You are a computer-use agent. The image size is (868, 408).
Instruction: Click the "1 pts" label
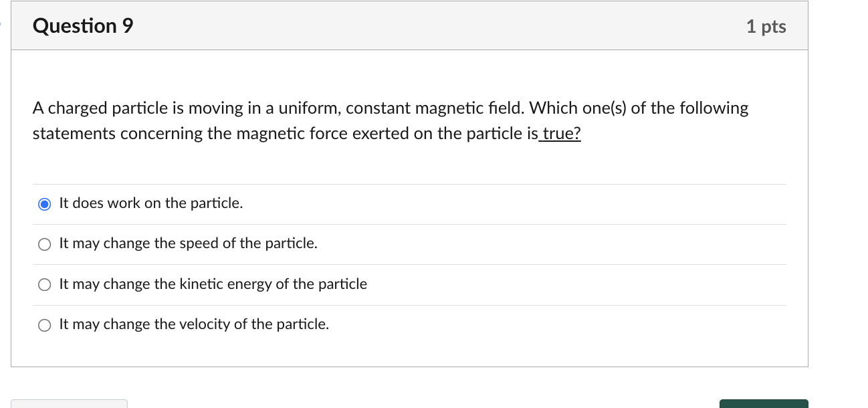(766, 25)
